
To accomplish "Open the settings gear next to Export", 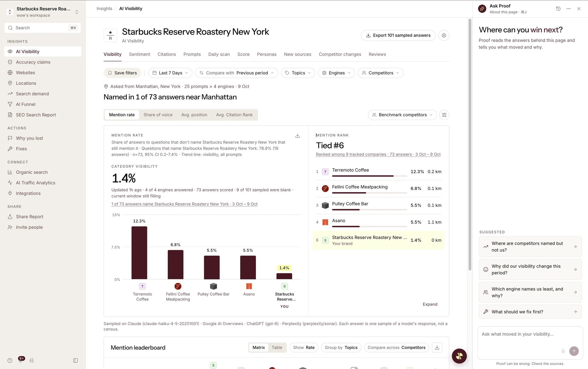I will (444, 35).
